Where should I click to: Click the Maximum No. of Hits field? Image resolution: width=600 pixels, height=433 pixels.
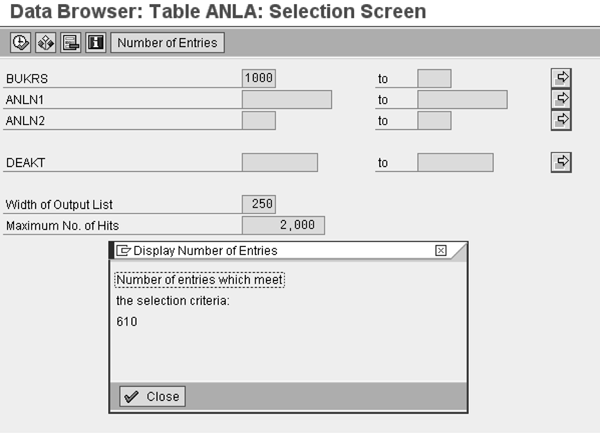(x=283, y=225)
